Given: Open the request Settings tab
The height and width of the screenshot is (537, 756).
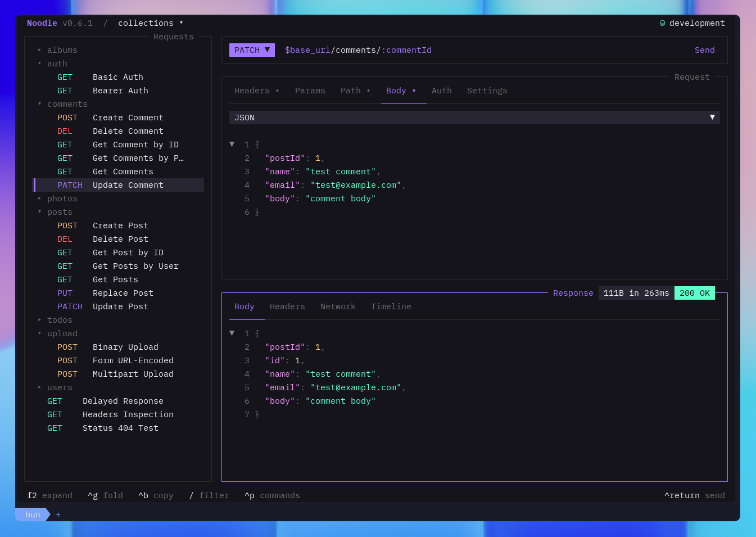Looking at the screenshot, I should pos(487,91).
